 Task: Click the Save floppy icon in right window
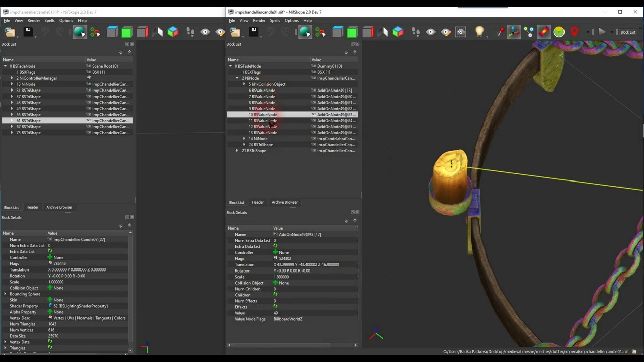click(254, 32)
